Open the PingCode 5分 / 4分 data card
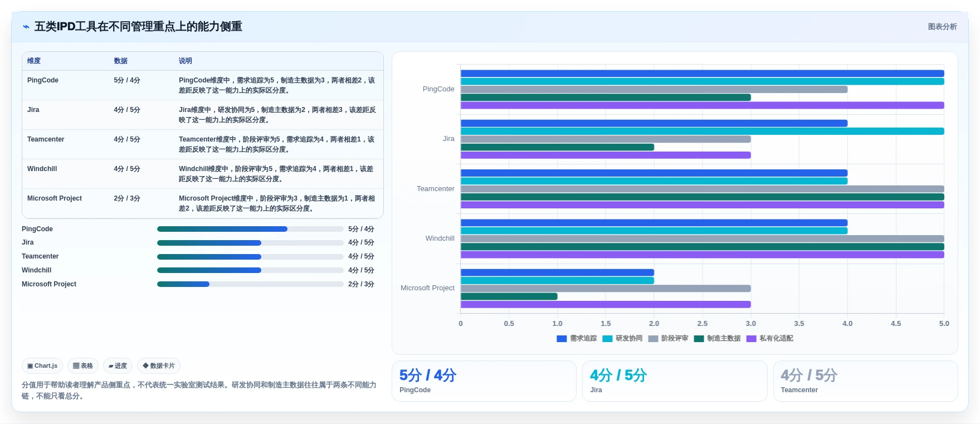Screen dimensions: 980x424 coord(484,381)
